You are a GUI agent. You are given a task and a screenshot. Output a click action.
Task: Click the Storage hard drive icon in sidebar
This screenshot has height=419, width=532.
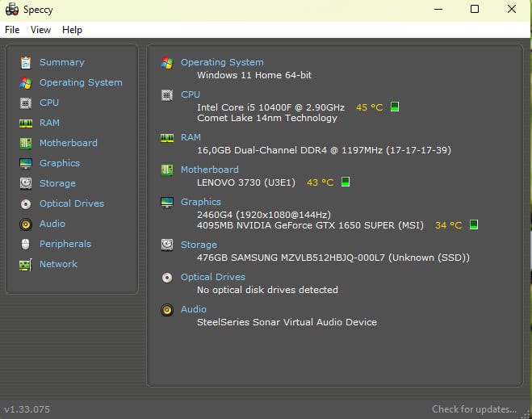pyautogui.click(x=26, y=183)
